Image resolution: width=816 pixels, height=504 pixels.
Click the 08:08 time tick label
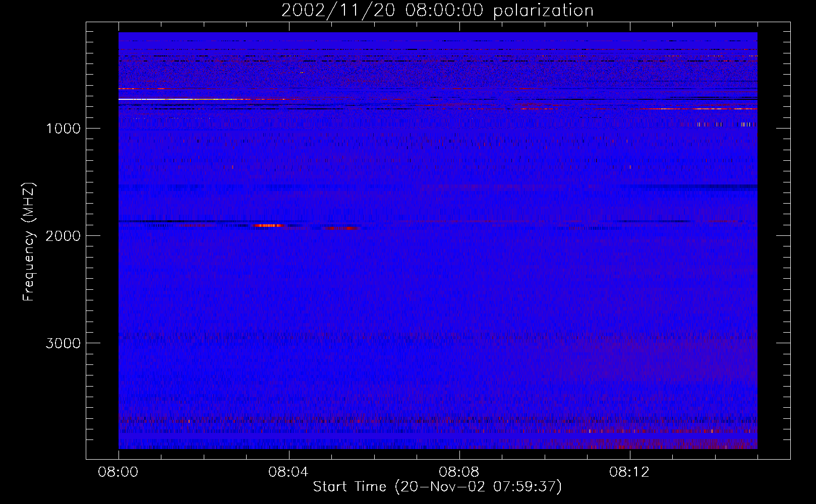pyautogui.click(x=459, y=472)
